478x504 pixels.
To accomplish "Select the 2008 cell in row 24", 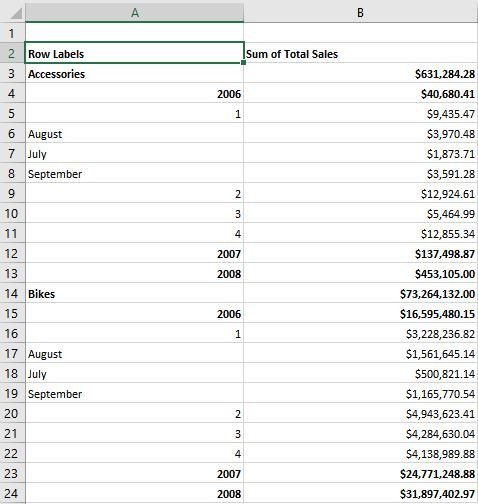I will (134, 493).
